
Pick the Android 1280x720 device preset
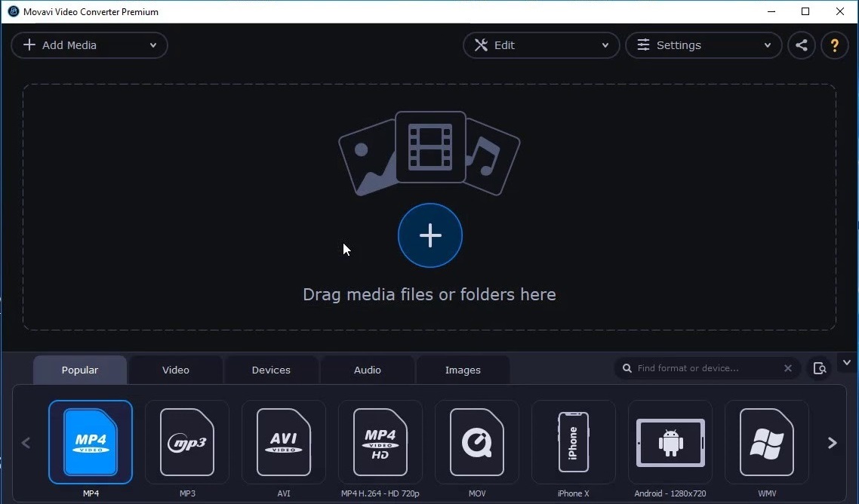pyautogui.click(x=670, y=442)
